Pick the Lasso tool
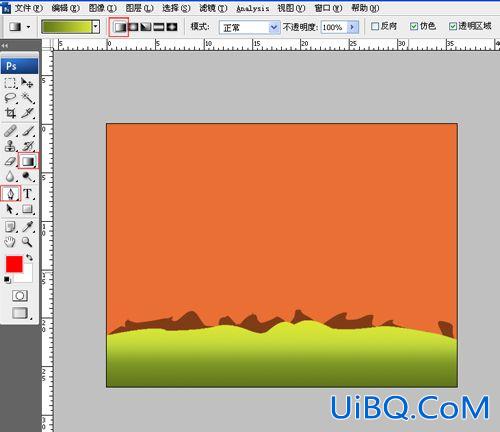 pos(10,98)
